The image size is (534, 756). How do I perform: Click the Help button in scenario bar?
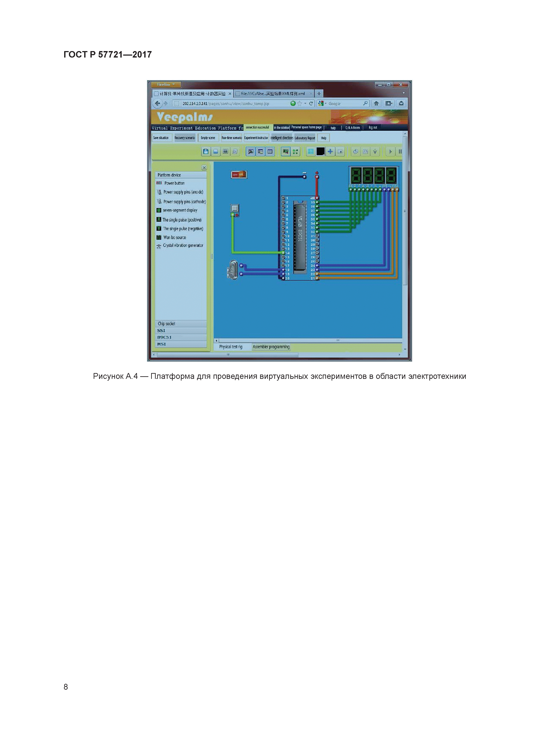pos(324,138)
